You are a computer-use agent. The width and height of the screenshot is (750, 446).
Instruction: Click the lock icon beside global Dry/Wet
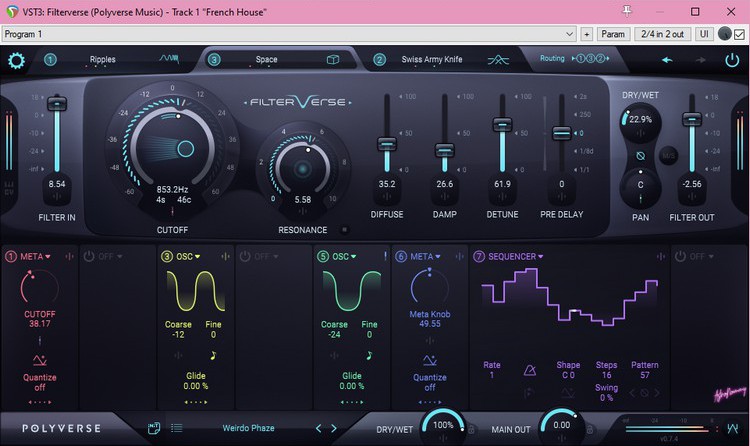point(471,429)
